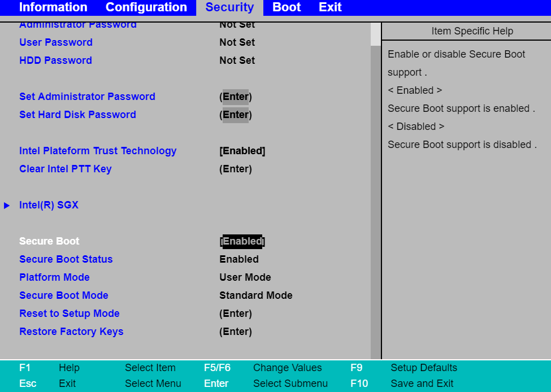Click the scrollbar thumb
Viewport: 551px width, 392px height.
point(375,34)
